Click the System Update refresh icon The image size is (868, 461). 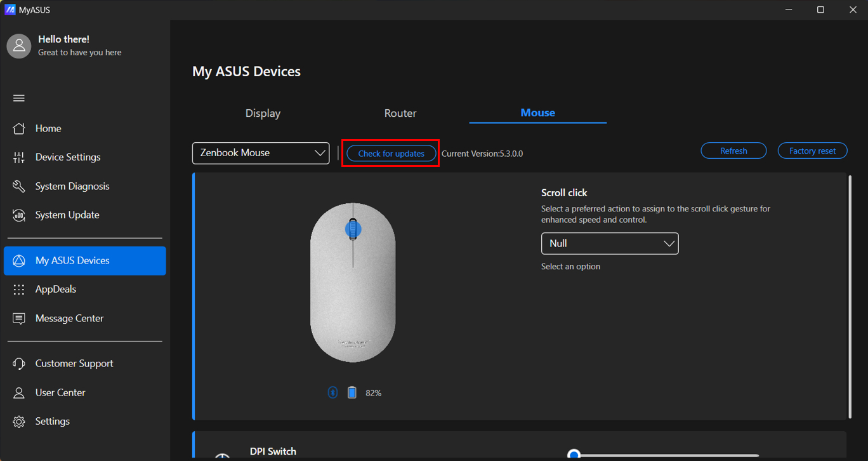coord(19,215)
